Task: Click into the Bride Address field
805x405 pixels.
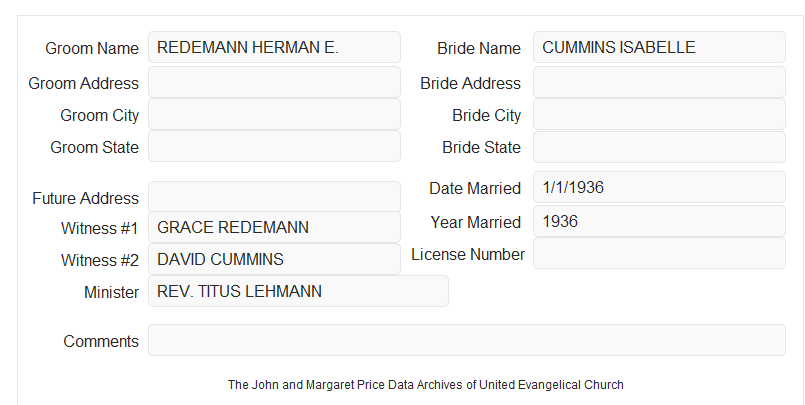Action: point(659,82)
